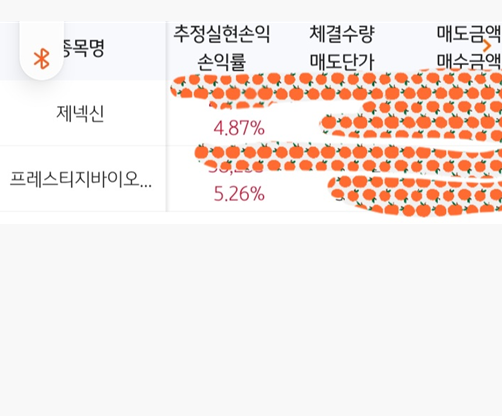The width and height of the screenshot is (502, 416).
Task: Click the partially hidden number above 5.26%
Action: pos(235,169)
